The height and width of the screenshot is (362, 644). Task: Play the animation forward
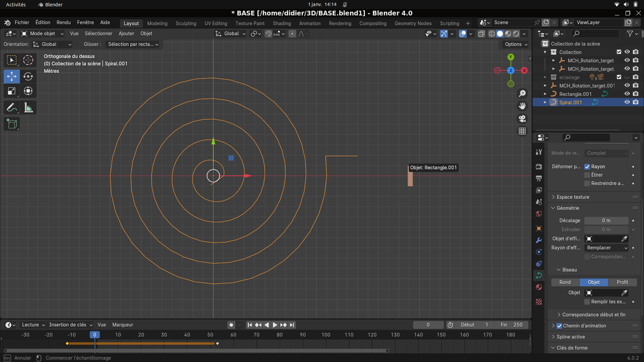tap(275, 325)
